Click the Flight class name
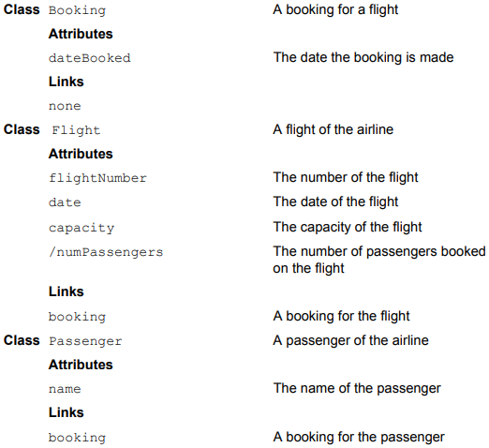 click(x=76, y=130)
